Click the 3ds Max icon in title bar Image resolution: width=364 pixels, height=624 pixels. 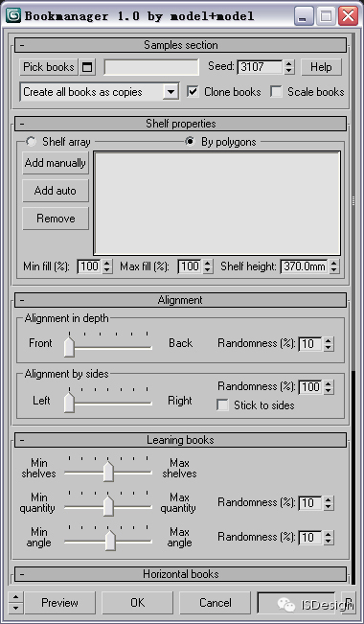[13, 16]
